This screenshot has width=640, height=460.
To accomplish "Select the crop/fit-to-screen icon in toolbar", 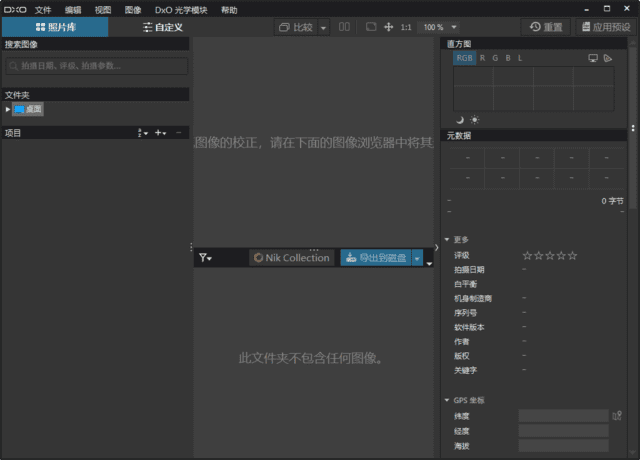I will [371, 27].
